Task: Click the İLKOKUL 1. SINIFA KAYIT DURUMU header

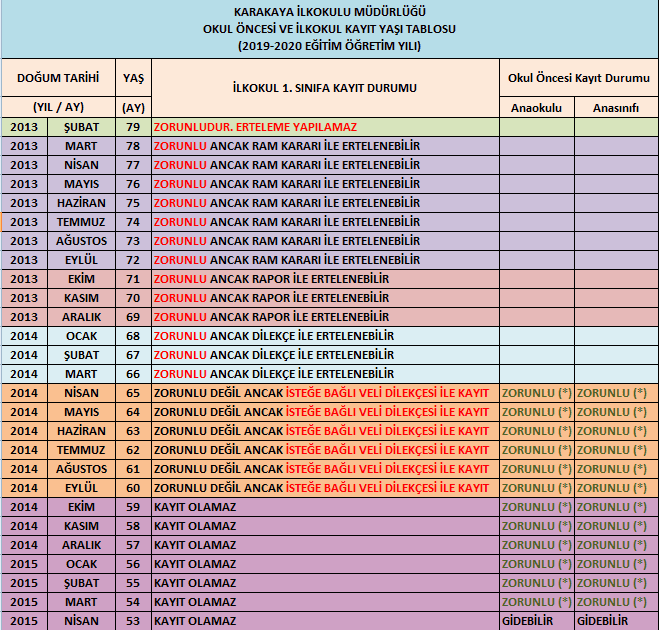Action: coord(325,88)
